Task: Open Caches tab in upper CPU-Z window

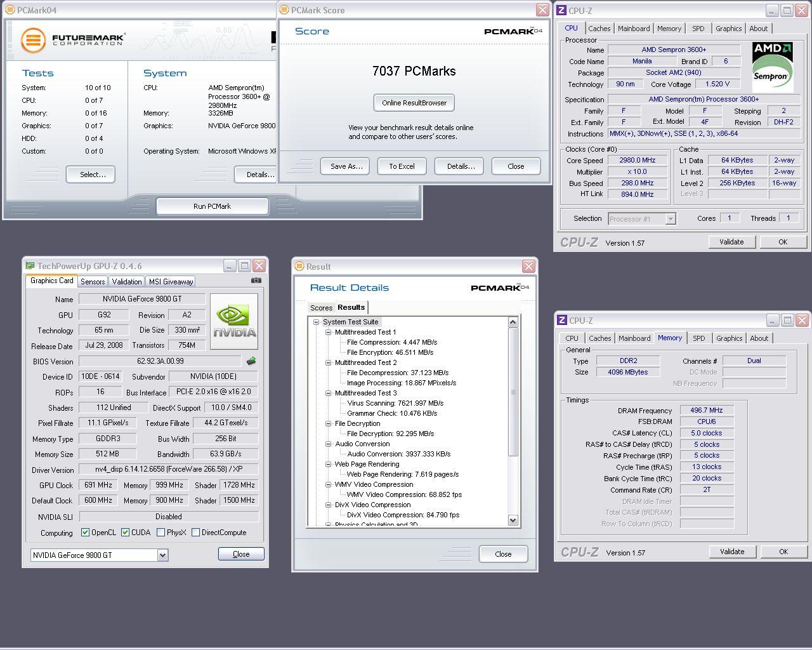Action: tap(599, 29)
